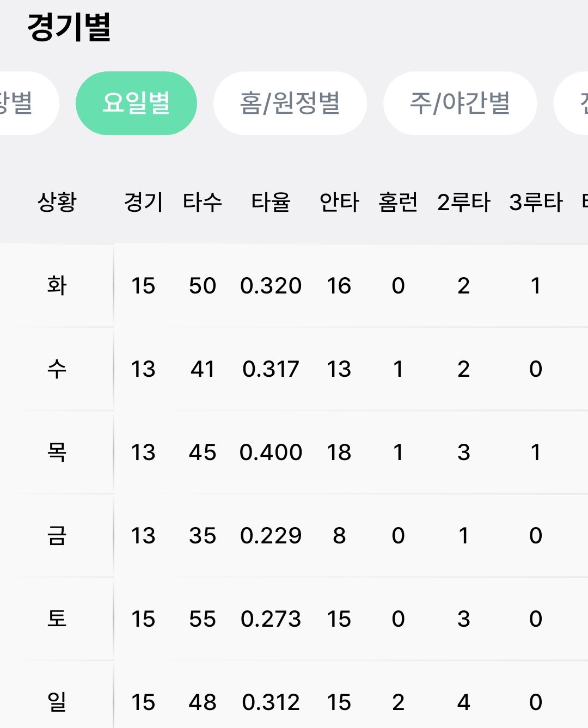Viewport: 588px width, 728px height.
Task: Tap the 타율 column header
Action: click(x=271, y=202)
